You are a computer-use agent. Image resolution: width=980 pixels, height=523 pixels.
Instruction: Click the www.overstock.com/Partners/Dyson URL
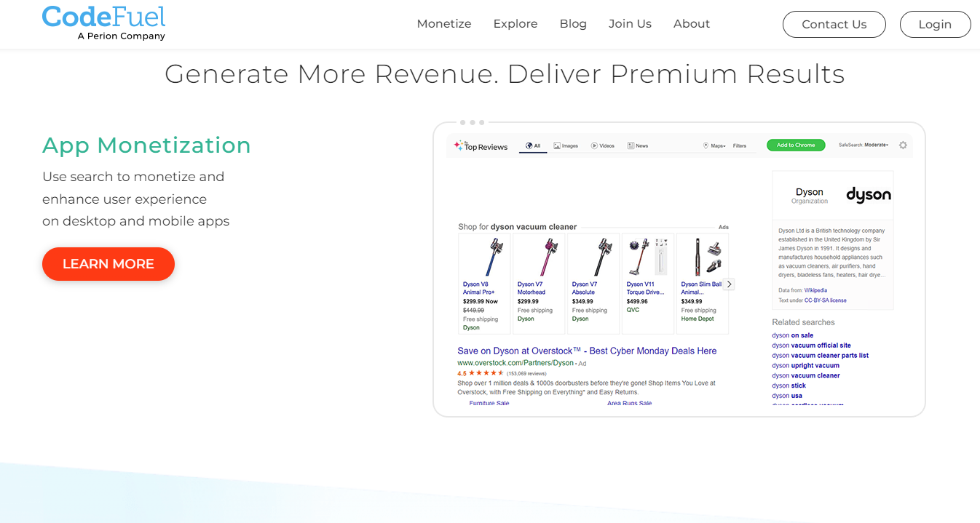[515, 362]
